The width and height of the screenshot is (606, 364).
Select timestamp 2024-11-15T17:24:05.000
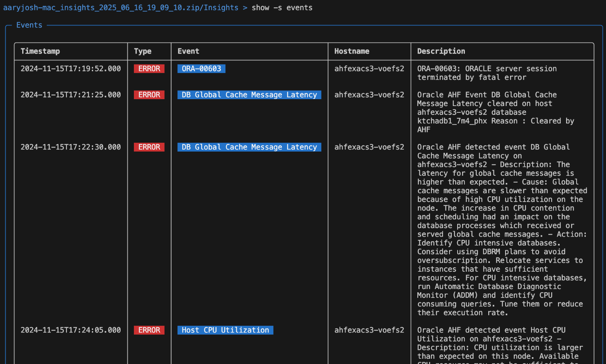[71, 330]
